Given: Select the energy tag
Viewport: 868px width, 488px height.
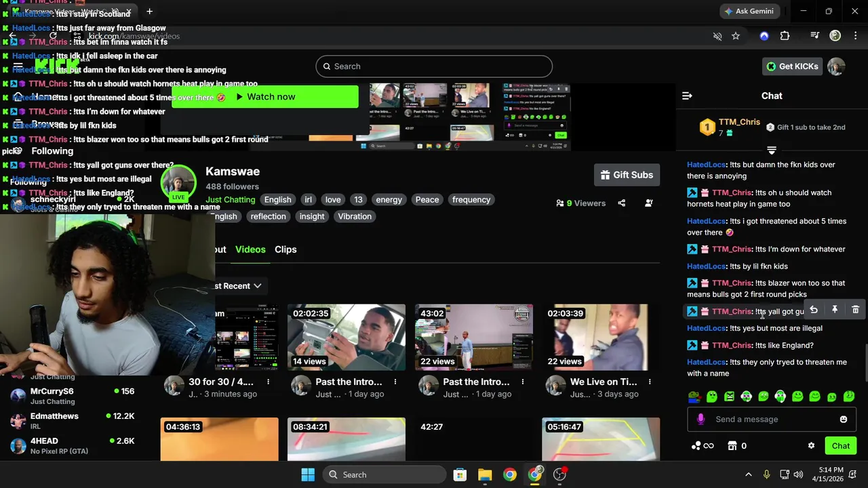Looking at the screenshot, I should pyautogui.click(x=389, y=200).
